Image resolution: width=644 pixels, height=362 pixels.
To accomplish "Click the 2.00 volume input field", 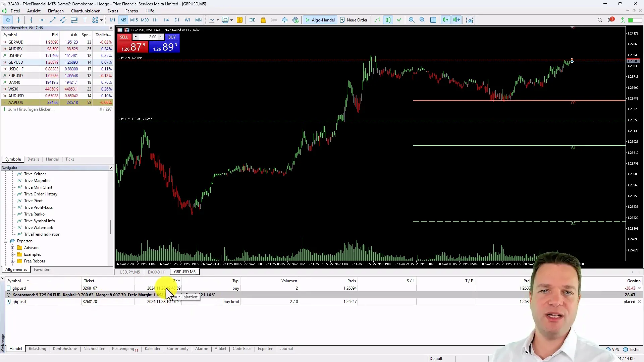I will pos(148,37).
